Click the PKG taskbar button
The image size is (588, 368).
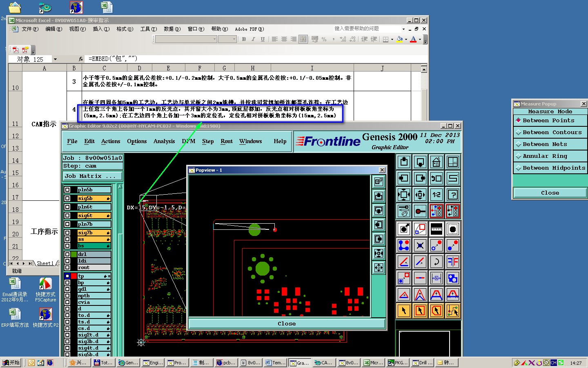pyautogui.click(x=398, y=363)
